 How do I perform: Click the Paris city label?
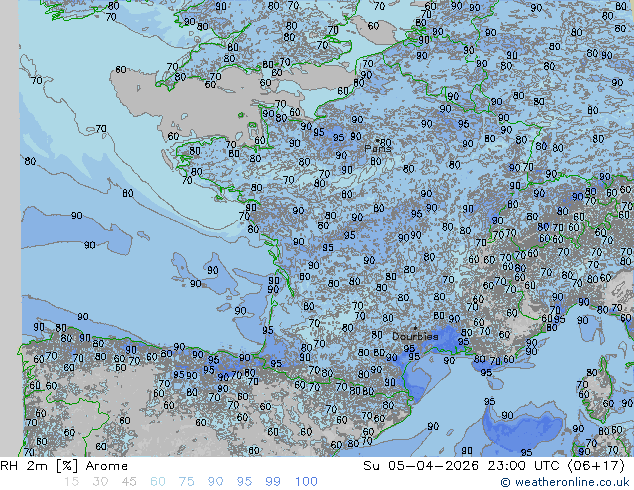pyautogui.click(x=377, y=149)
